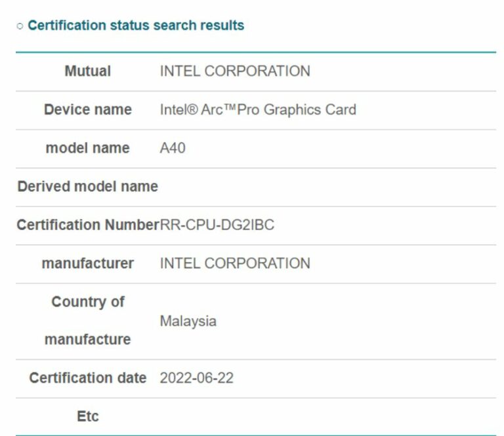Viewport: 504px width, 436px height.
Task: Click the empty Derived model name value cell
Action: 327,186
